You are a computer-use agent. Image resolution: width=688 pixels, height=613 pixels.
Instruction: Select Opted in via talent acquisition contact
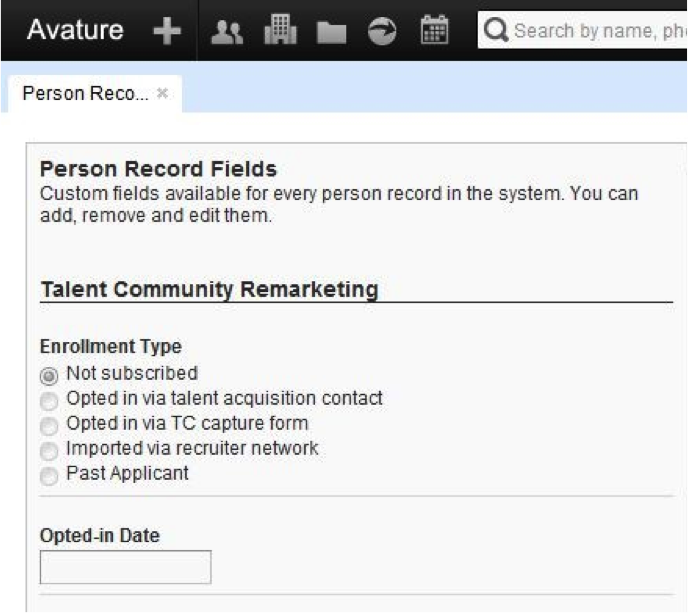tap(49, 401)
